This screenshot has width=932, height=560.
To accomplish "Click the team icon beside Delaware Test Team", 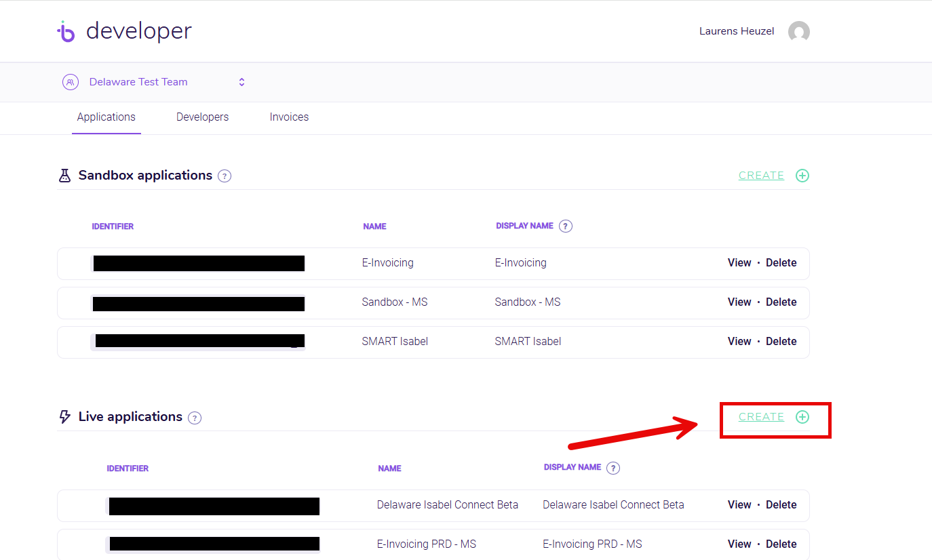I will 71,82.
